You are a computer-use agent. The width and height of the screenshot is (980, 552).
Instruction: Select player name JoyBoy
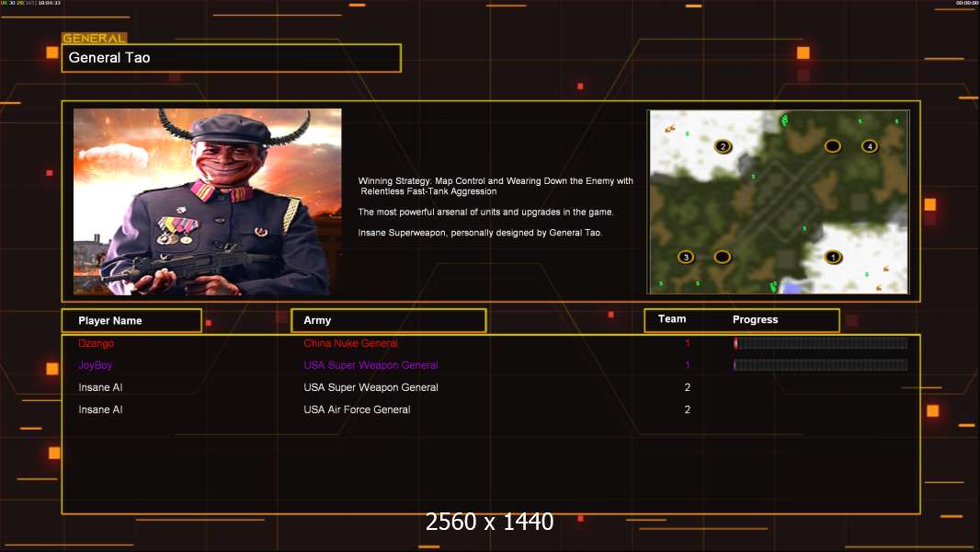pos(95,365)
